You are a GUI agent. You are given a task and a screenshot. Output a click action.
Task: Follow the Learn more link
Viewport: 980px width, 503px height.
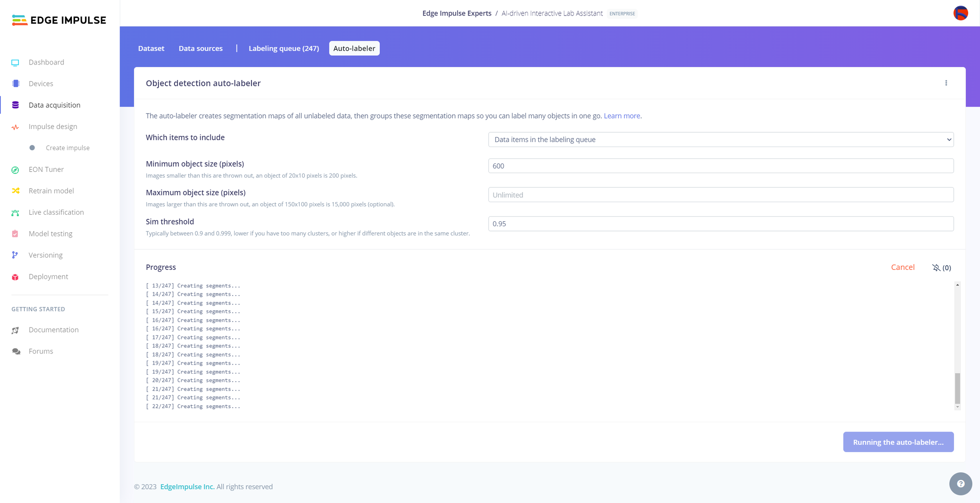tap(622, 116)
